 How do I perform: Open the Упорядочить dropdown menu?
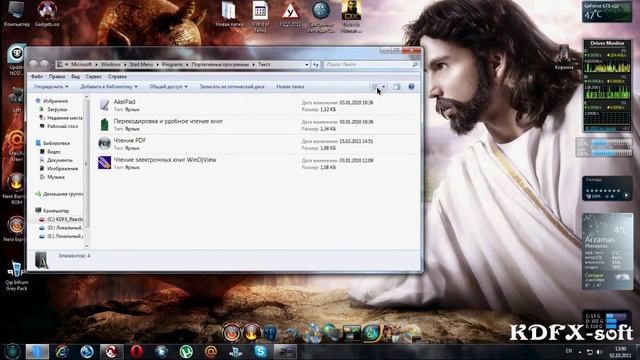tap(51, 87)
